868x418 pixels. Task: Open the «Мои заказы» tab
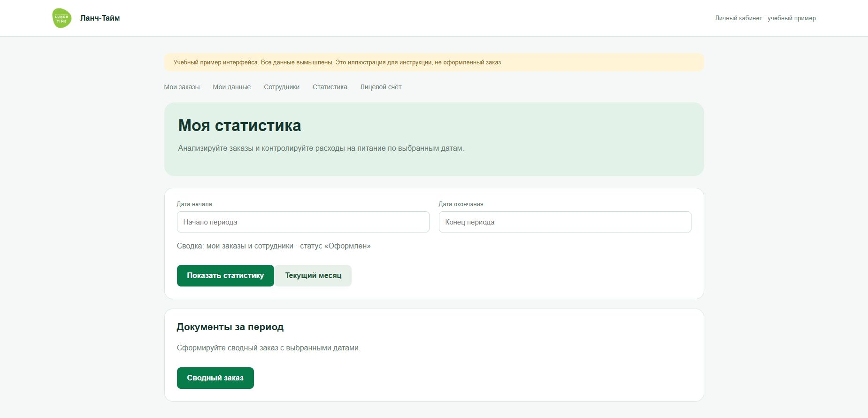(182, 87)
